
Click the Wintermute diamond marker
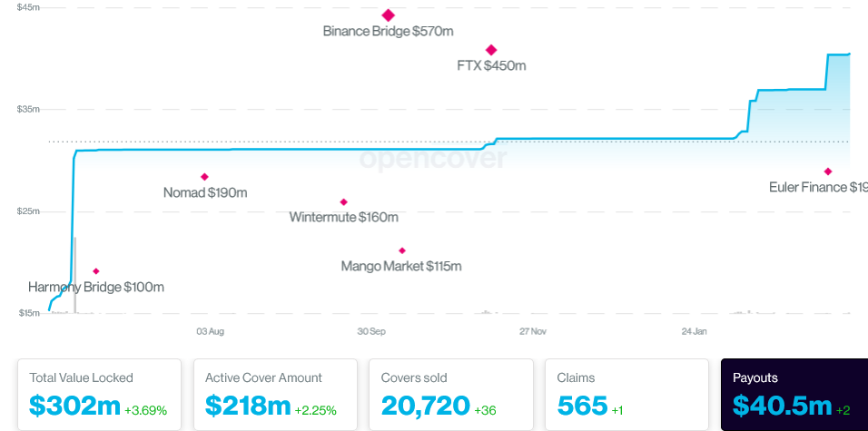tap(343, 202)
